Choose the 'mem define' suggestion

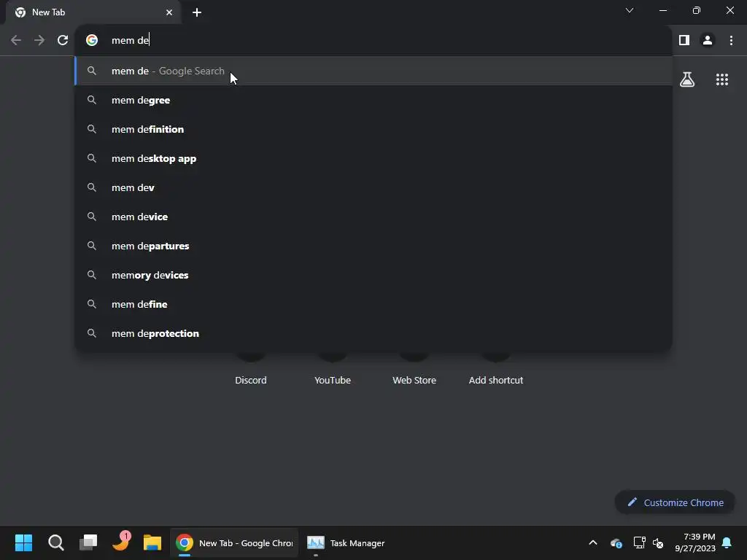[x=373, y=304]
